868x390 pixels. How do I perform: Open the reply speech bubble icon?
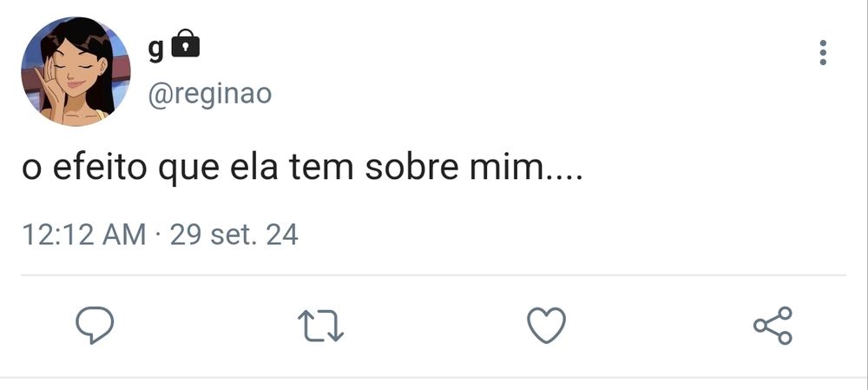pyautogui.click(x=95, y=326)
